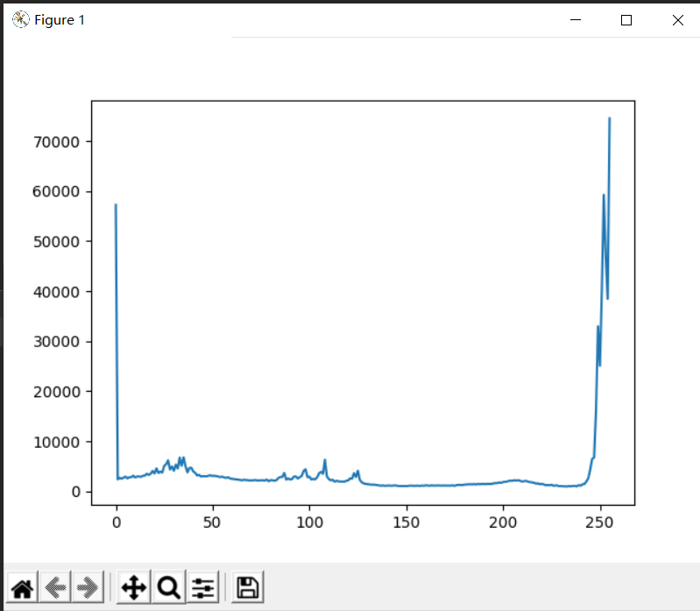Click the x-axis label 50
Image resolution: width=700 pixels, height=611 pixels.
(212, 522)
